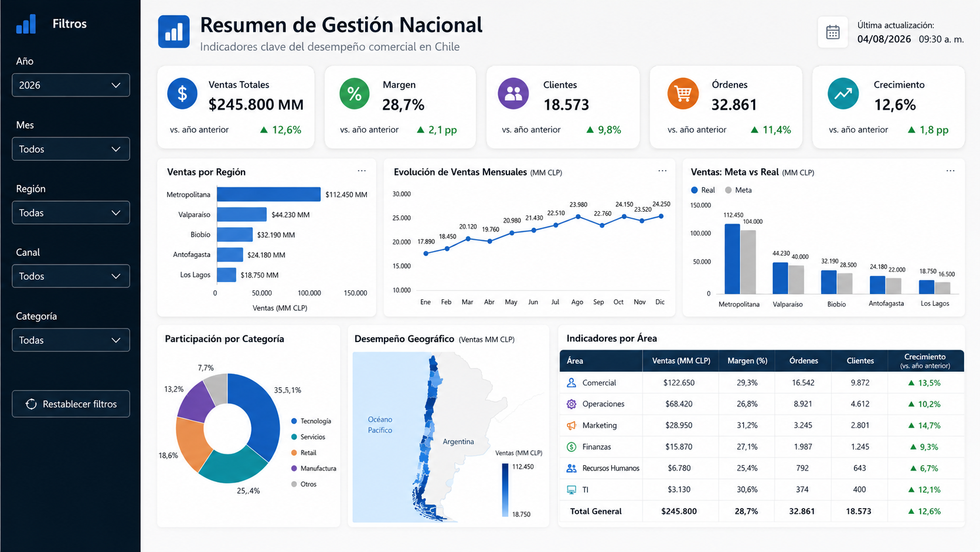The image size is (980, 552).
Task: Toggle Manufactura in the category legend
Action: tap(314, 469)
